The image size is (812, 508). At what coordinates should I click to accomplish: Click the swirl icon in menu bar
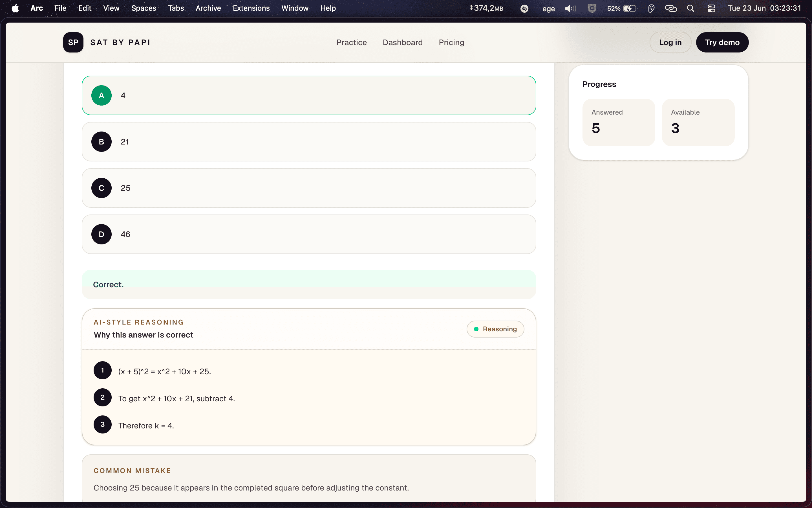(x=524, y=8)
